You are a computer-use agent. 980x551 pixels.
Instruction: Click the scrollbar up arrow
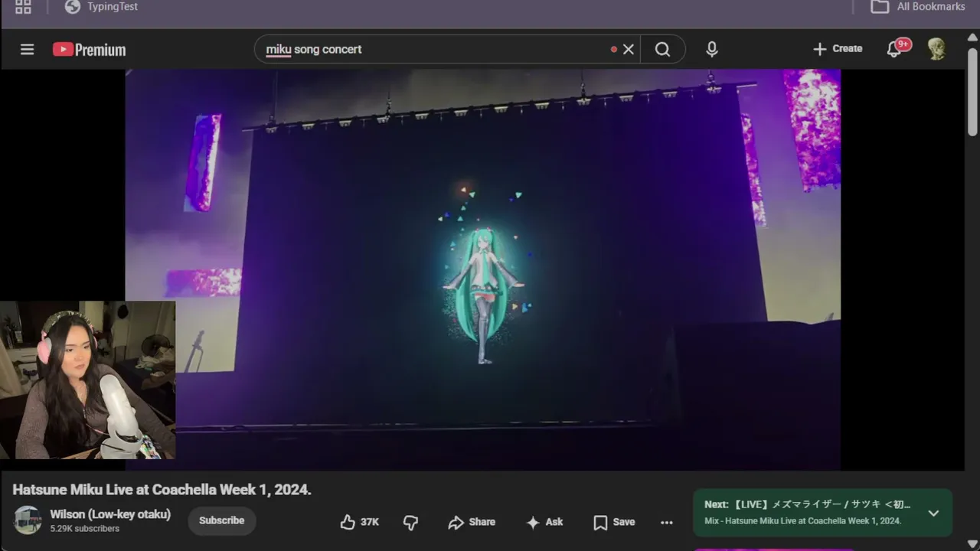[972, 37]
